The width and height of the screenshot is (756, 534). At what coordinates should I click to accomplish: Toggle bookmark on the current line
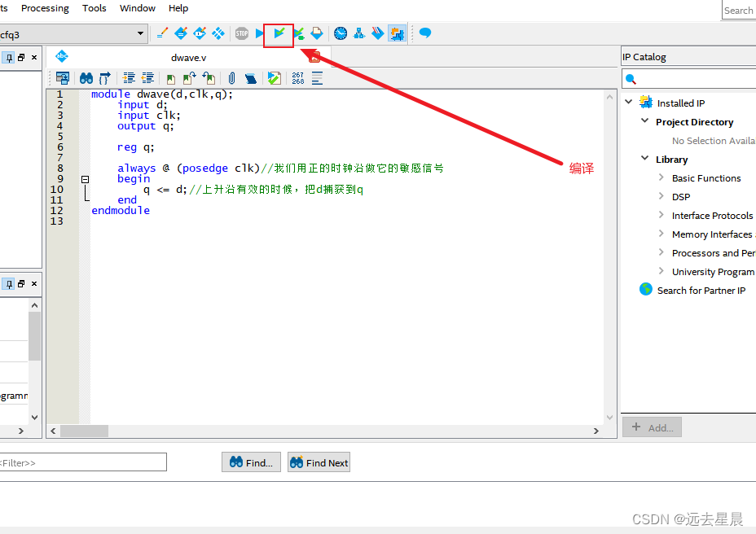click(x=171, y=79)
